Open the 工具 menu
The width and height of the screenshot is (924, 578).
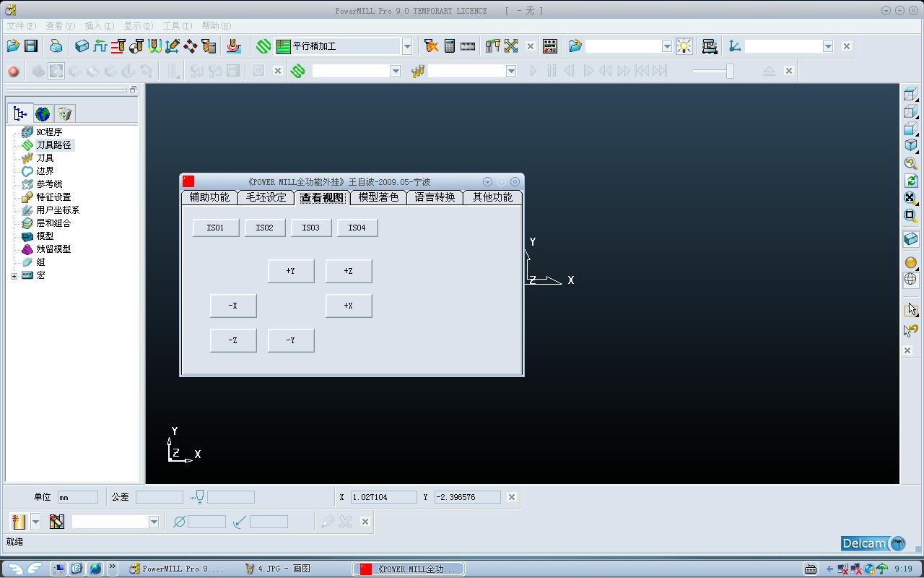(177, 25)
